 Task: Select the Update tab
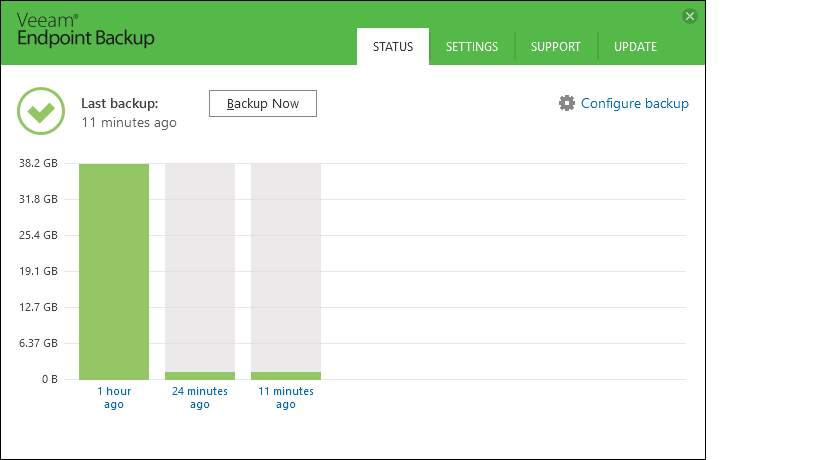point(635,47)
